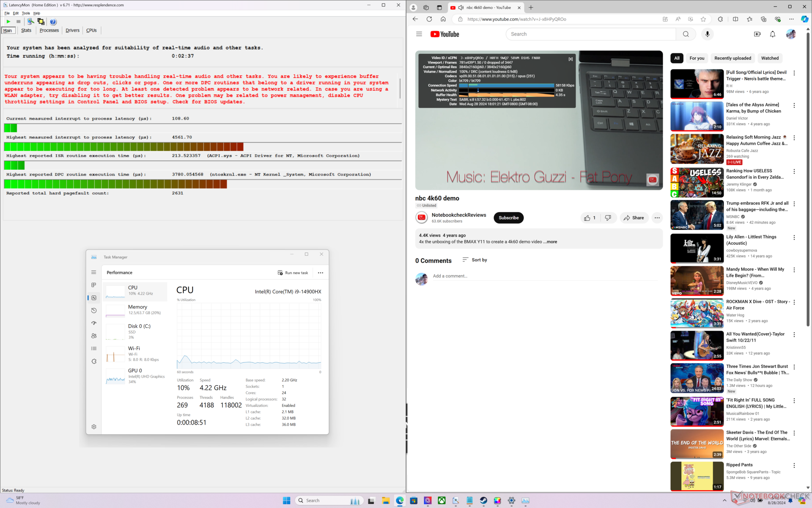Open Task Manager App history icon

point(94,310)
